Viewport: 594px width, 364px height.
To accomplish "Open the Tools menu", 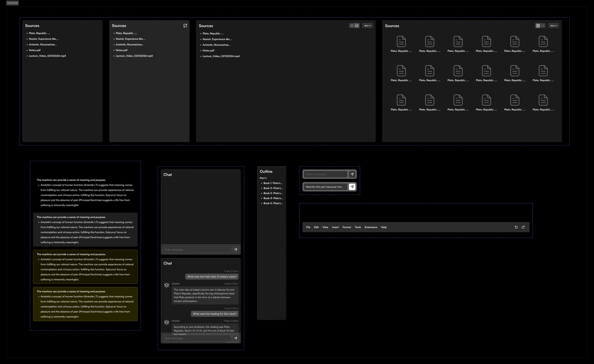I will pyautogui.click(x=358, y=227).
